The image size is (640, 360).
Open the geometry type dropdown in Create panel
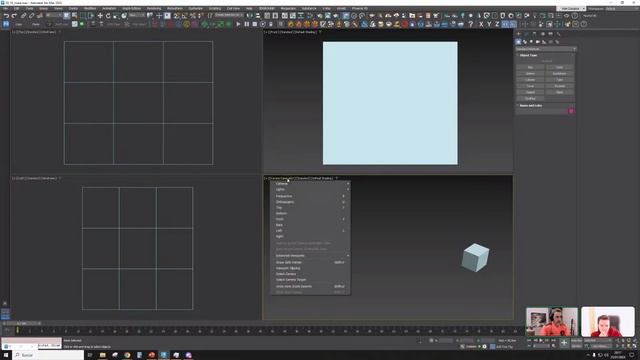point(546,49)
